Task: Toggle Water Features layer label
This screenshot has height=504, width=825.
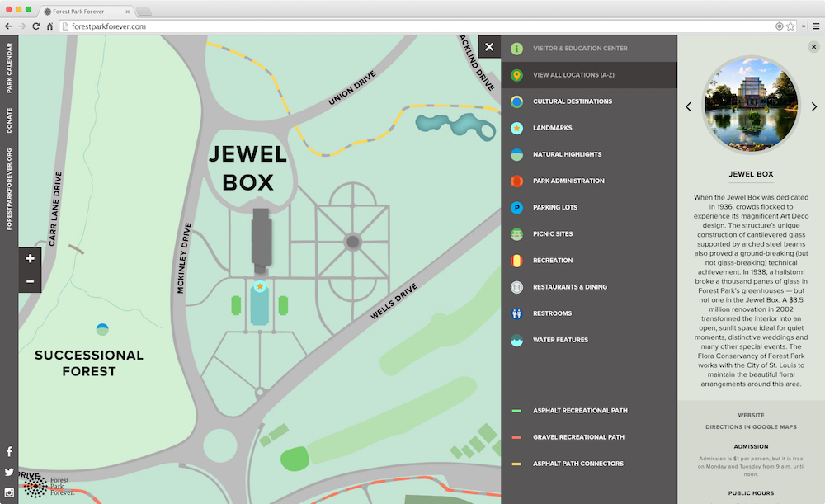Action: click(560, 341)
